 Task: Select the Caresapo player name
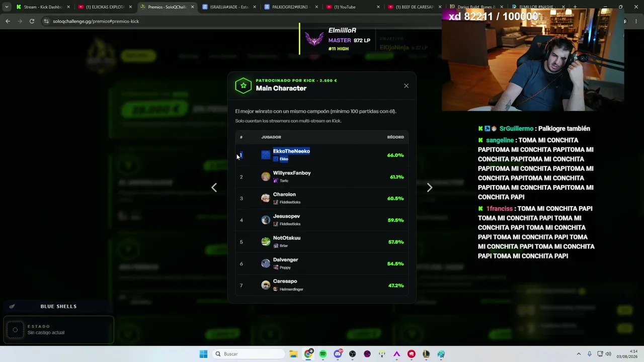(x=285, y=281)
